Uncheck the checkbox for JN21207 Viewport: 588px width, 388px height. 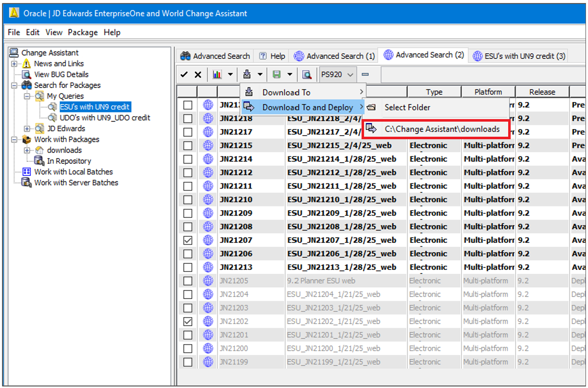187,240
